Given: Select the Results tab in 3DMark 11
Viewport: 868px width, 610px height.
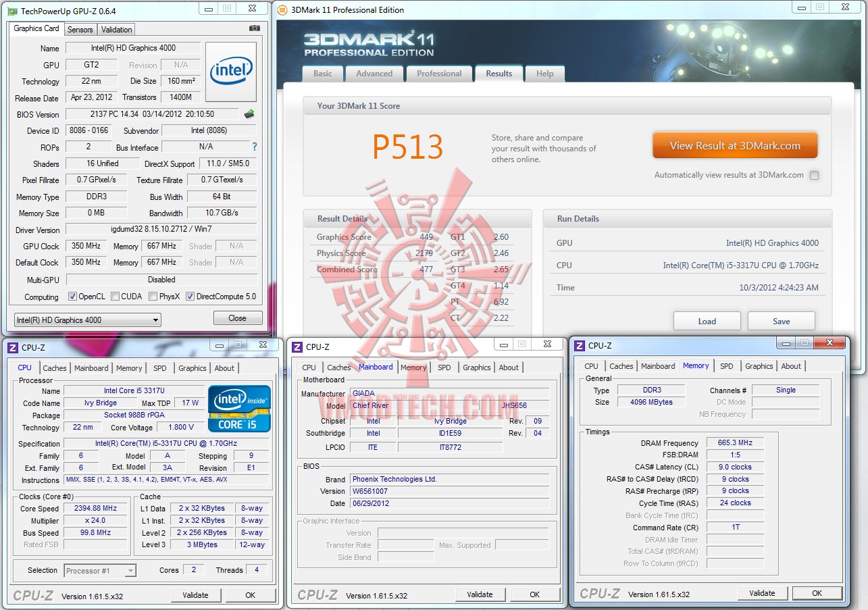Looking at the screenshot, I should click(499, 74).
